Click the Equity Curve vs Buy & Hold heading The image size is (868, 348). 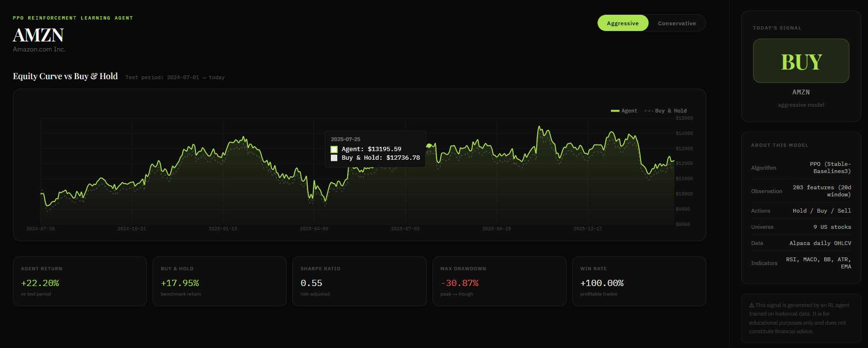[65, 76]
